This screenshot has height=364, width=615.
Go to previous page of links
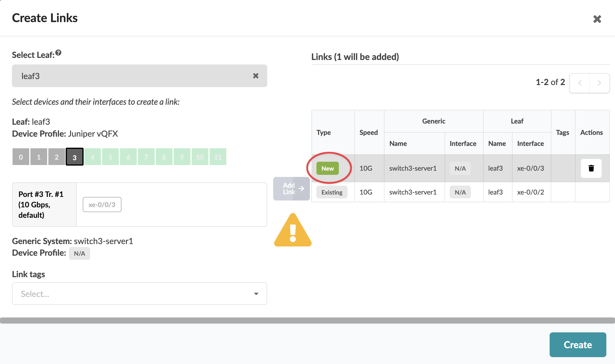[579, 83]
